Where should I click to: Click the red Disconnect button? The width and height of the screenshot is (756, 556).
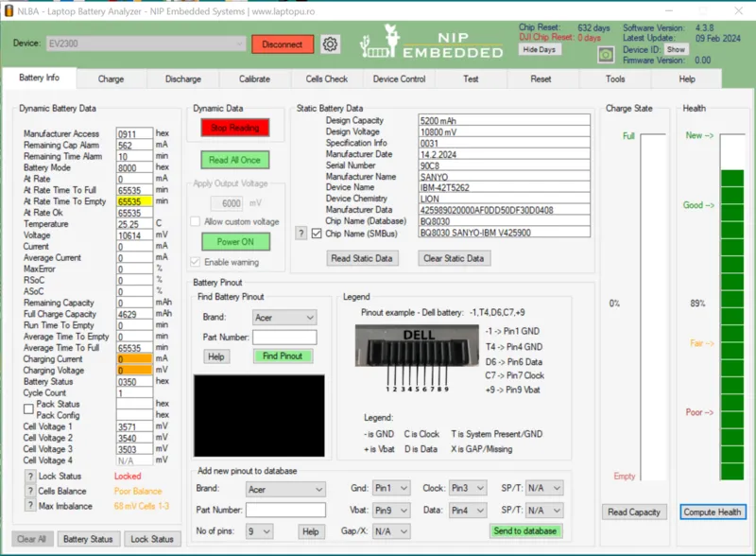click(x=283, y=44)
